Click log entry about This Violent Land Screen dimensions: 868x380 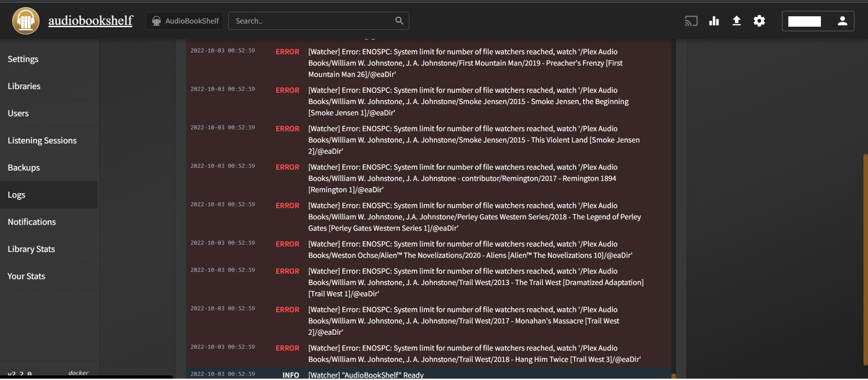pyautogui.click(x=428, y=140)
